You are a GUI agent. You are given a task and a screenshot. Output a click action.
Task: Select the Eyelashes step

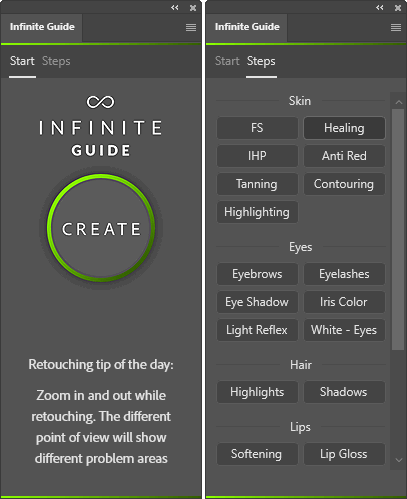344,274
